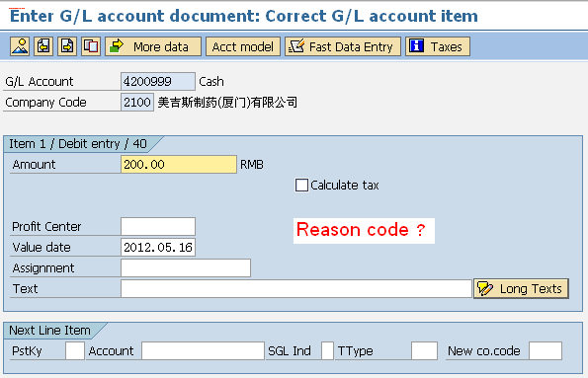The image size is (588, 378).
Task: Click the PstKy input field
Action: coord(75,350)
